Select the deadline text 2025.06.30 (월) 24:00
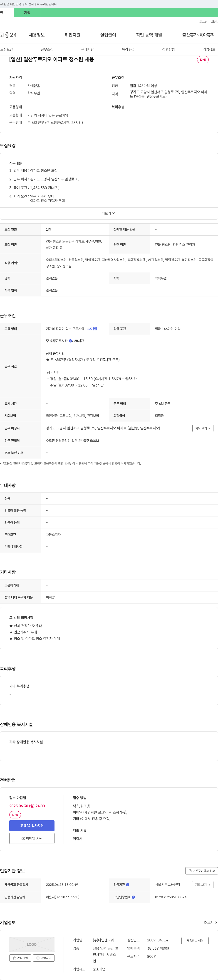 [27, 806]
